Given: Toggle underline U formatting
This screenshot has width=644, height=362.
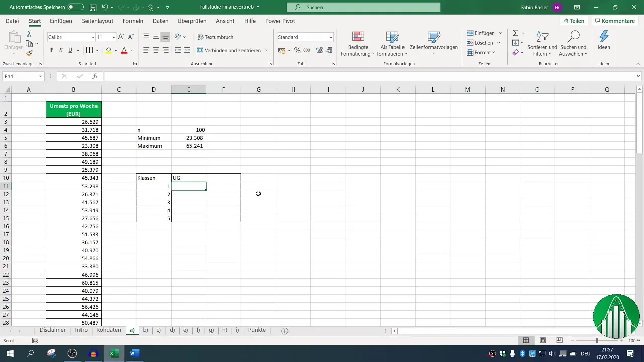Looking at the screenshot, I should [x=70, y=50].
